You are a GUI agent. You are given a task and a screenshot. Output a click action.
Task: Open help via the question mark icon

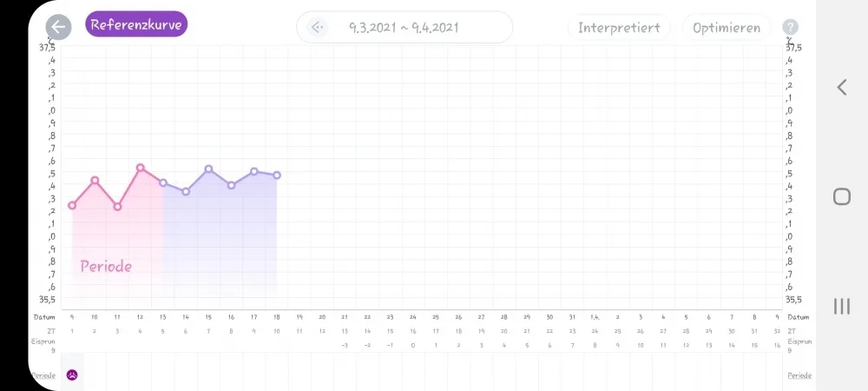[790, 27]
